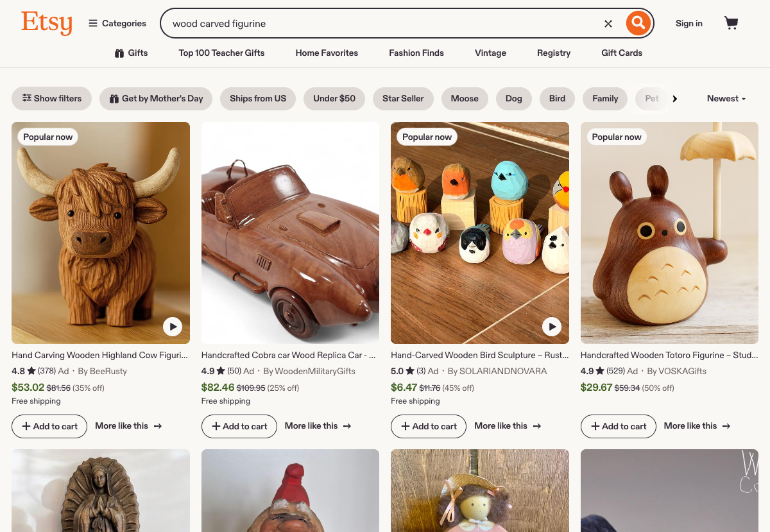
Task: Toggle the Ships from US filter
Action: coord(258,99)
